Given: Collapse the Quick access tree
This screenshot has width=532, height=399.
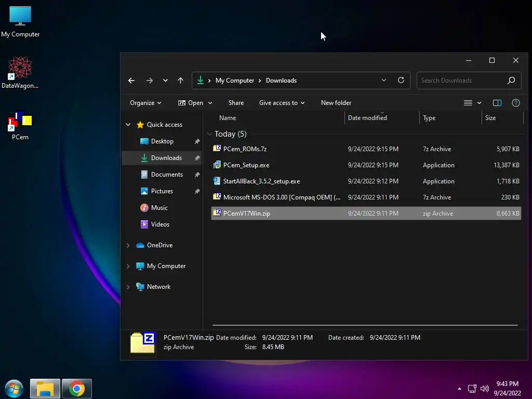Looking at the screenshot, I should [128, 125].
